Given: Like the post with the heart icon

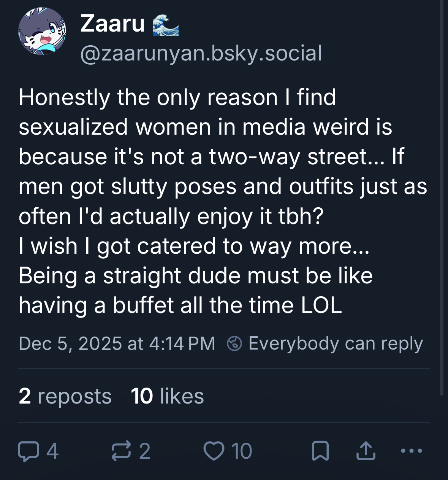Looking at the screenshot, I should [214, 451].
